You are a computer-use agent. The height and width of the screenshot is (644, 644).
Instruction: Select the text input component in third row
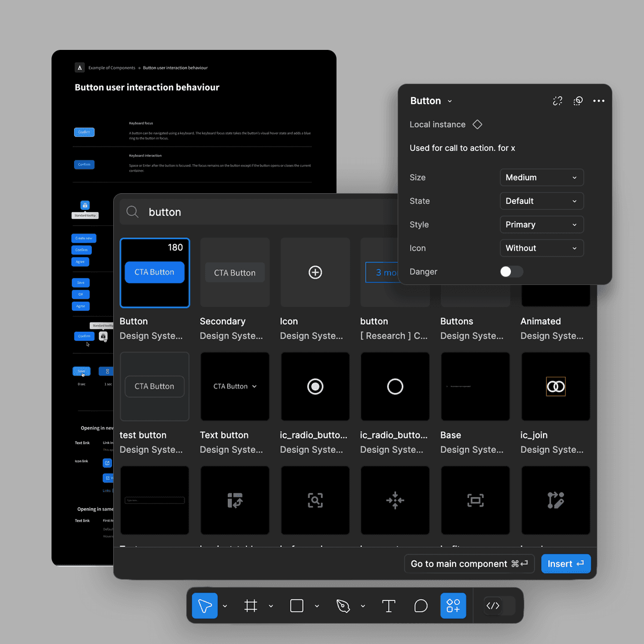click(155, 500)
